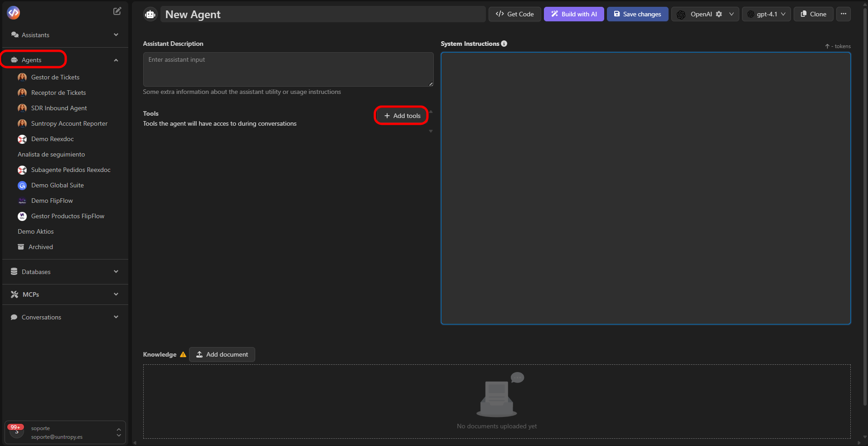
Task: Click the Tools list scroll-up arrow
Action: (431, 111)
